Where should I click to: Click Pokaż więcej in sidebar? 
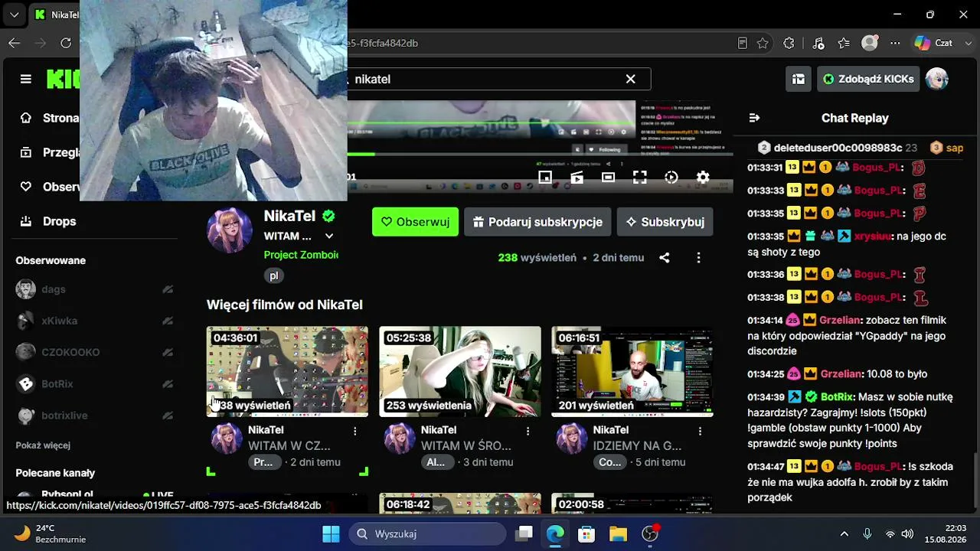click(43, 445)
